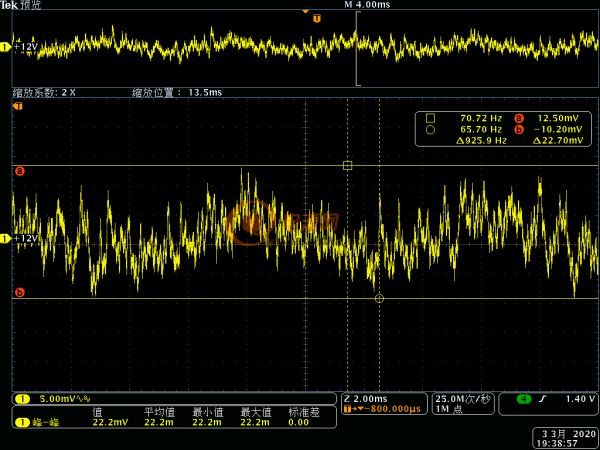Click the 峰-峰 measurement label
This screenshot has width=600, height=450.
tap(46, 422)
